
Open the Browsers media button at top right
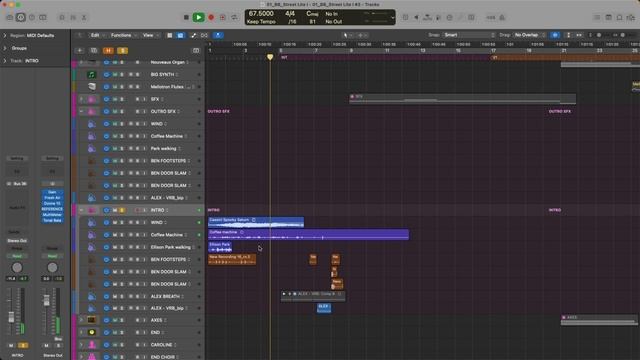tap(631, 18)
